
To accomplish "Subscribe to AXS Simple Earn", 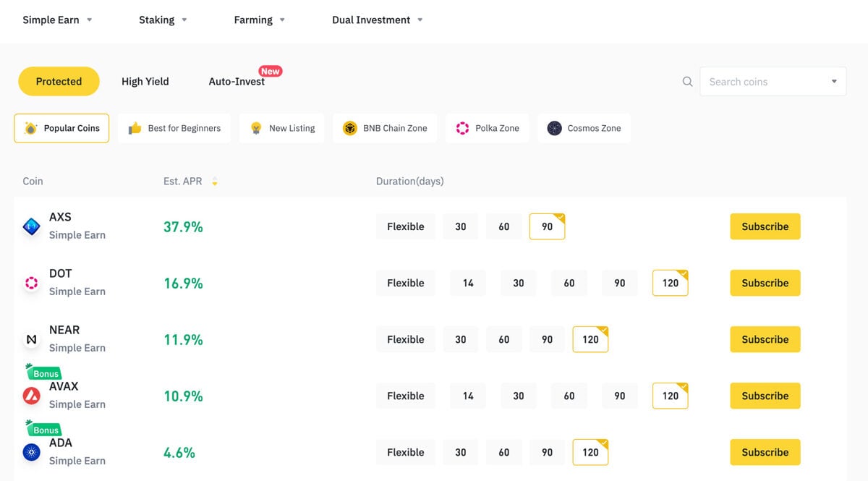I will (765, 226).
